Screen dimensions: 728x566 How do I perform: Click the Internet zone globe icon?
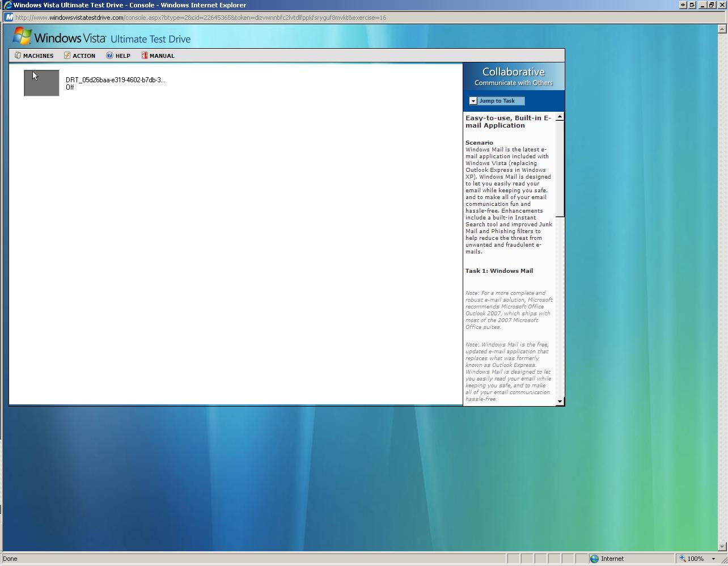pos(594,559)
